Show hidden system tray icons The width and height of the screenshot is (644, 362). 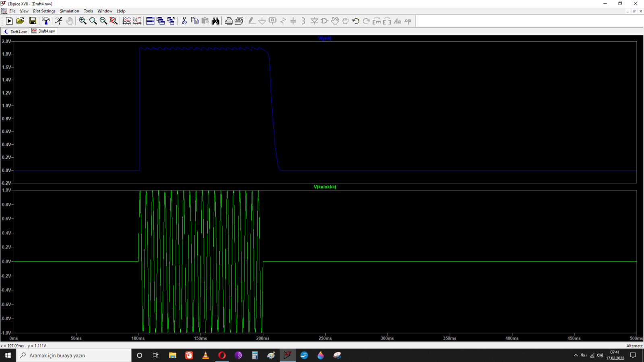pyautogui.click(x=576, y=355)
